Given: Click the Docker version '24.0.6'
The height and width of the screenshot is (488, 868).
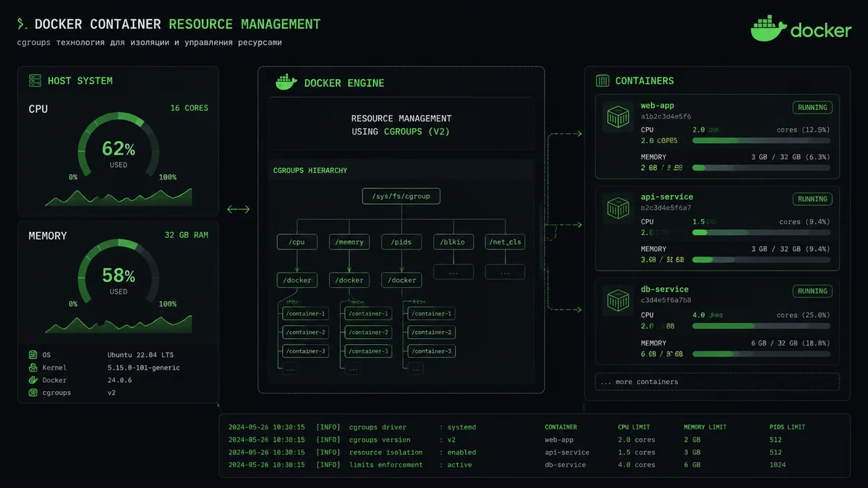Looking at the screenshot, I should (x=119, y=380).
